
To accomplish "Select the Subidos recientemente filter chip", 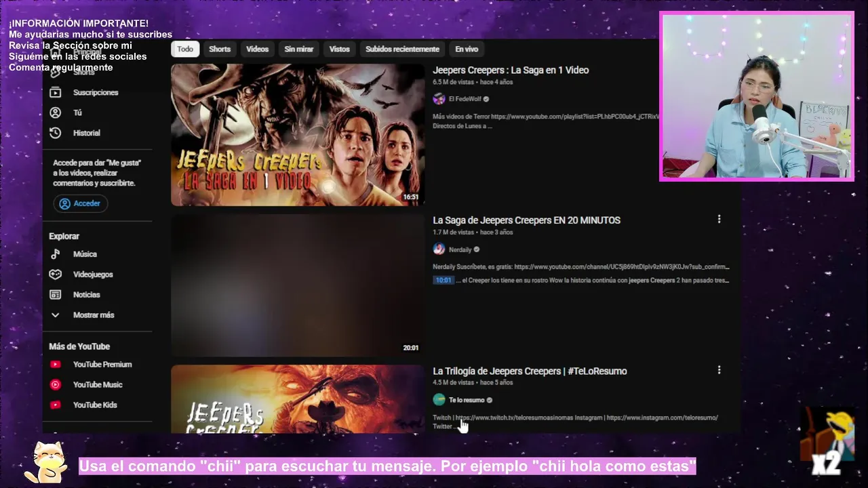I will [x=402, y=49].
